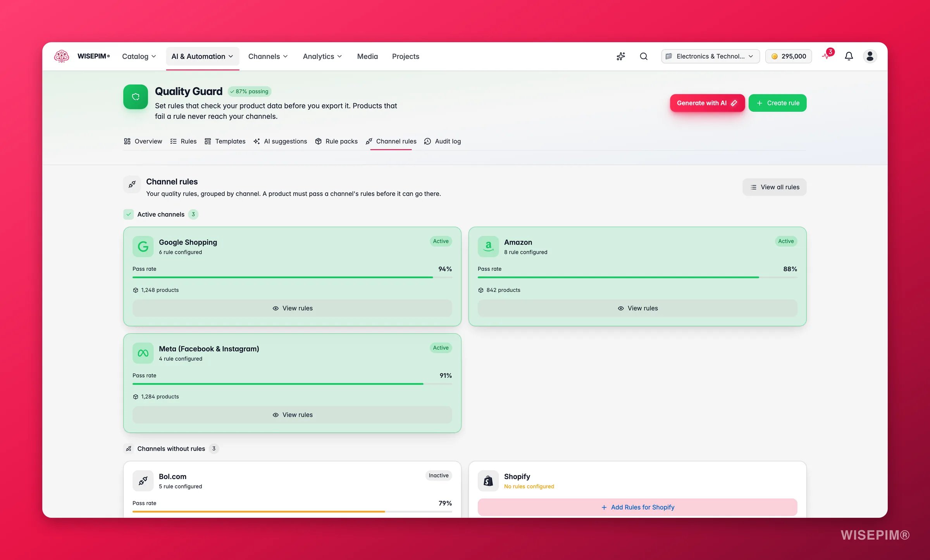The height and width of the screenshot is (560, 930).
Task: Click the Create rule button
Action: click(777, 103)
